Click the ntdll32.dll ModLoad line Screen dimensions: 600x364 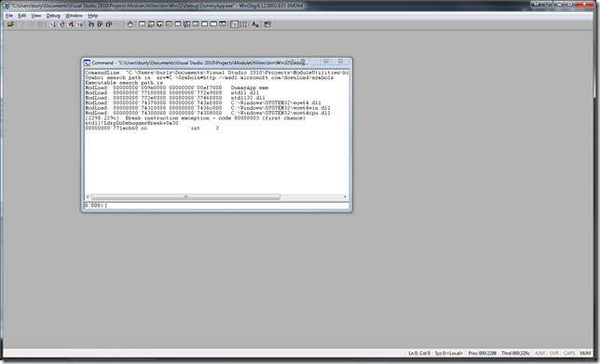tap(175, 98)
